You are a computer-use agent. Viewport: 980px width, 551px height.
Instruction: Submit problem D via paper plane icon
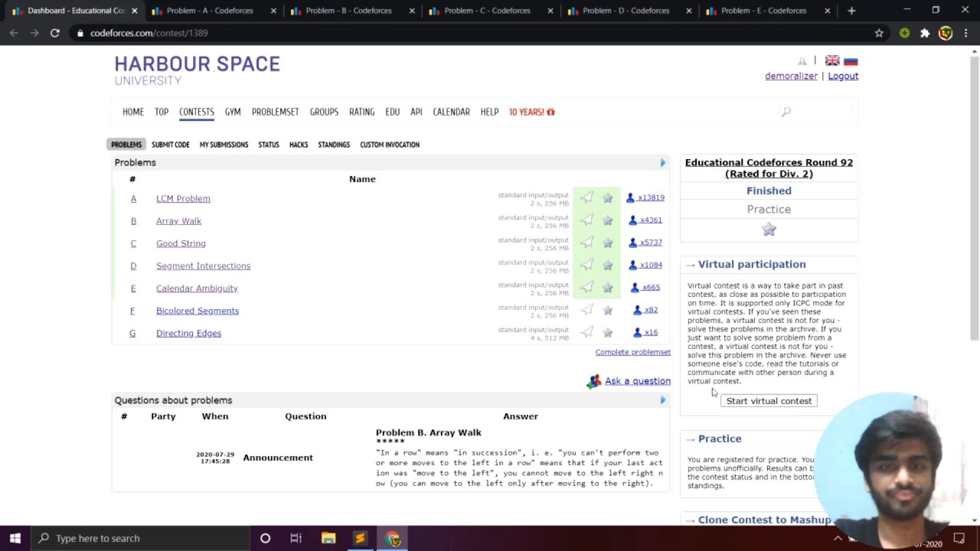[x=586, y=265]
